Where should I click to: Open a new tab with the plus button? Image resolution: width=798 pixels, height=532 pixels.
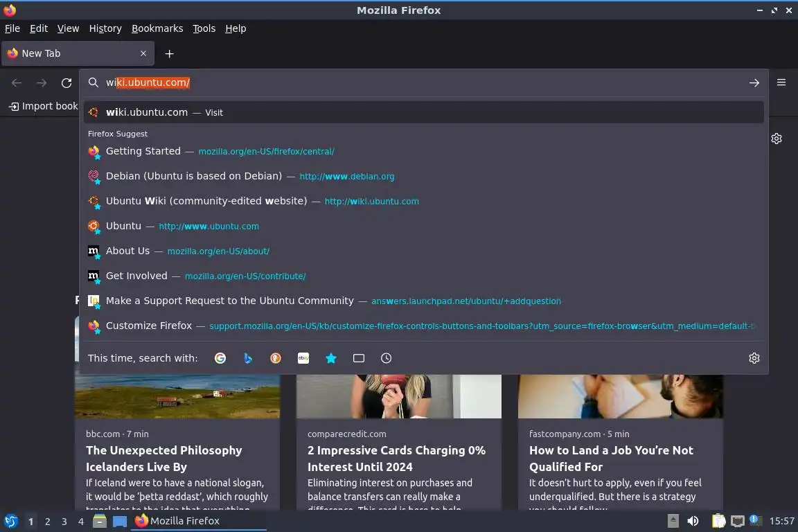[x=170, y=54]
